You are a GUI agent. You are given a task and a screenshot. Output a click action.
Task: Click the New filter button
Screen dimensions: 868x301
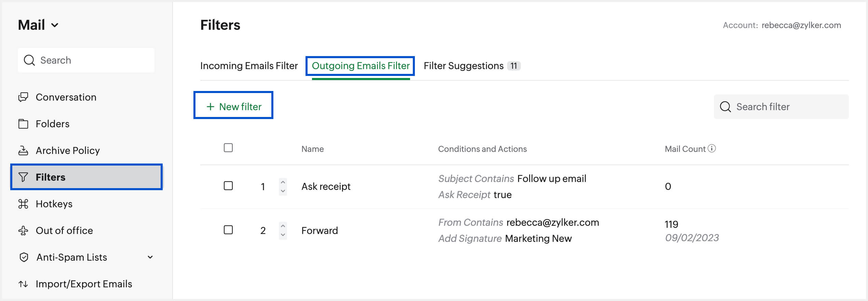point(233,107)
